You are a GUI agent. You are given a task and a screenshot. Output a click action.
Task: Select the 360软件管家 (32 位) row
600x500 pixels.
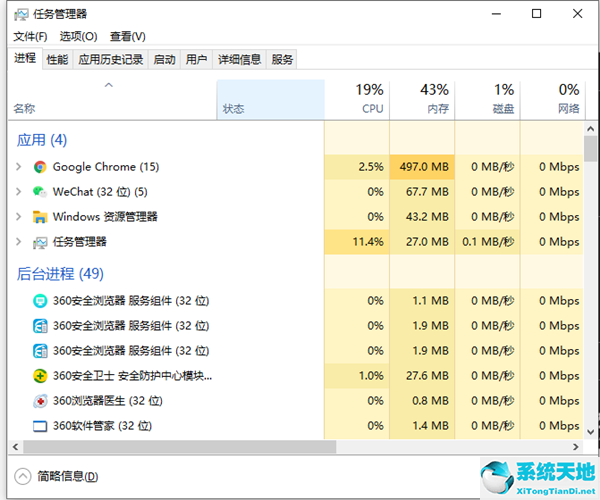click(295, 426)
